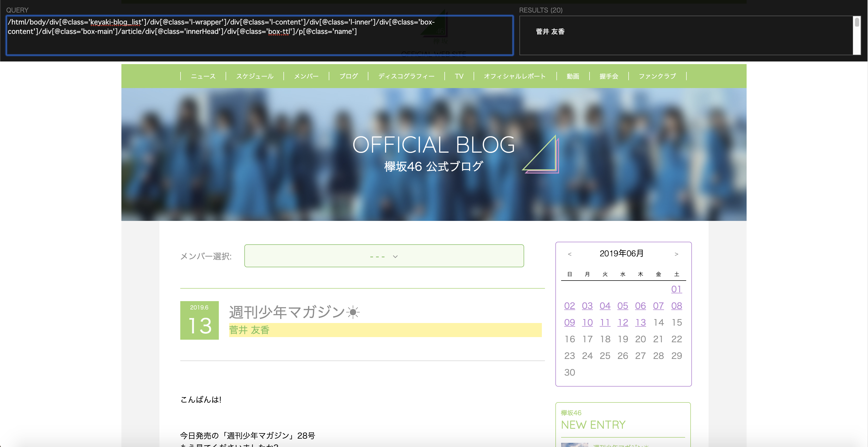The width and height of the screenshot is (868, 447).
Task: Click the 週刊少年マガジン 28号 sentence
Action: [x=248, y=436]
